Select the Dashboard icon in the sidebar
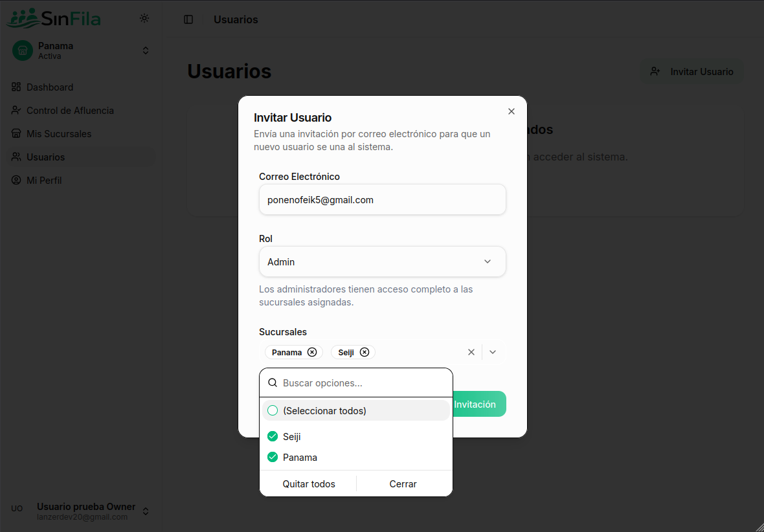 coord(15,87)
